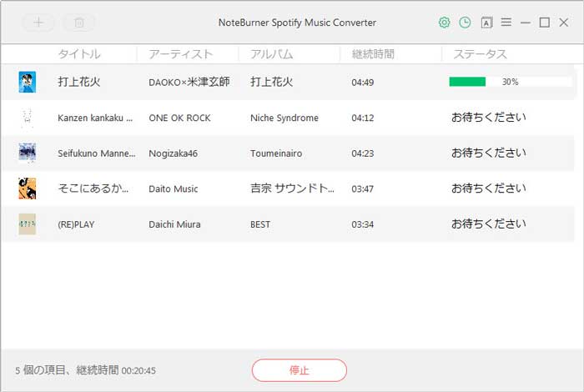Image resolution: width=584 pixels, height=392 pixels.
Task: Click duration 04:49
Action: pyautogui.click(x=362, y=83)
